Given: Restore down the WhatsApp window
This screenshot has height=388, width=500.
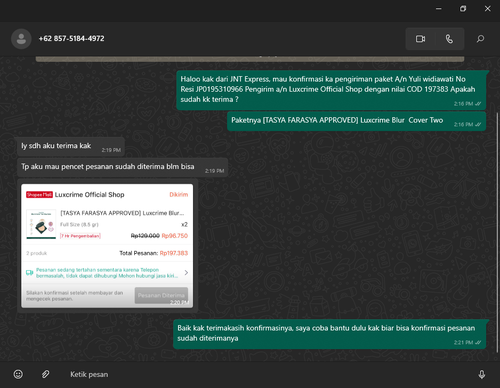Looking at the screenshot, I should 463,9.
